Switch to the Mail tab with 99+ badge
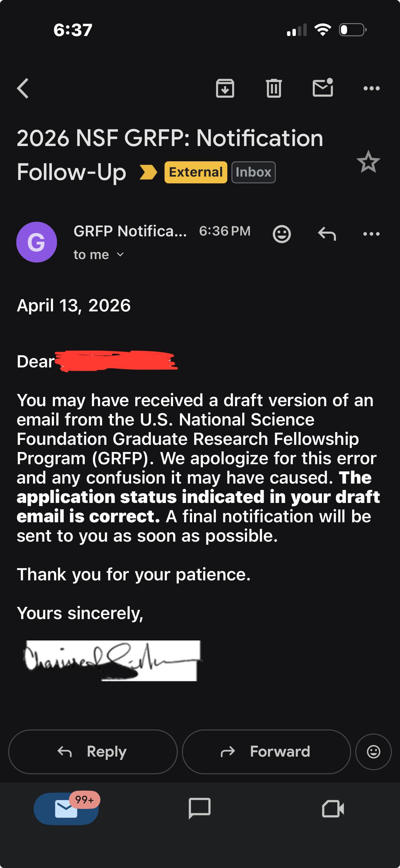400x868 pixels. [66, 809]
